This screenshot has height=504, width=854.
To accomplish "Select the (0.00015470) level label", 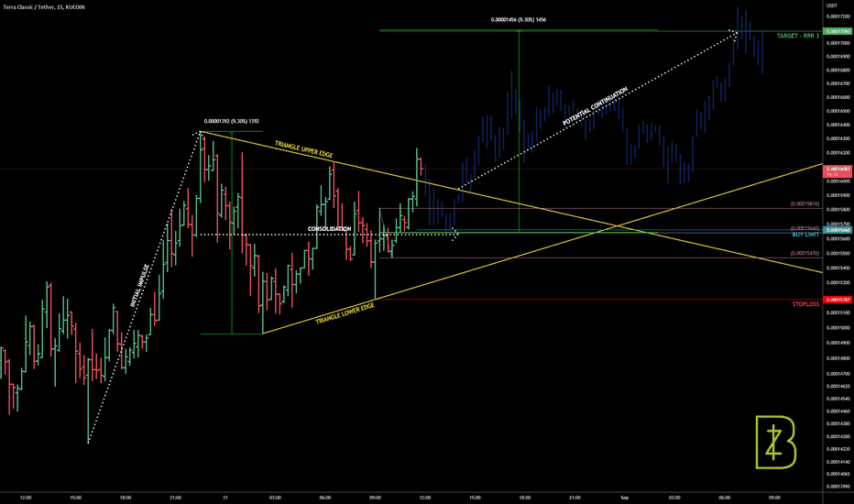I will (x=805, y=253).
